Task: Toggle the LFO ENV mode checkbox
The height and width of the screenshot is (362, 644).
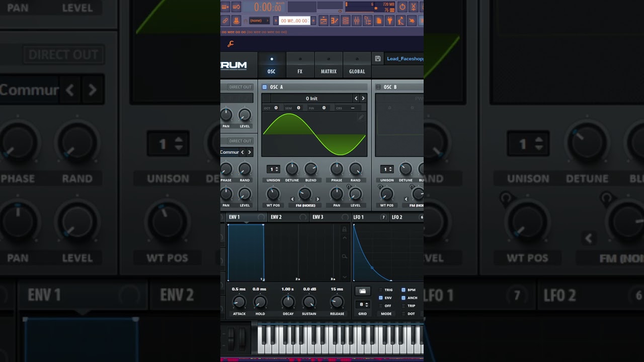Action: (381, 298)
